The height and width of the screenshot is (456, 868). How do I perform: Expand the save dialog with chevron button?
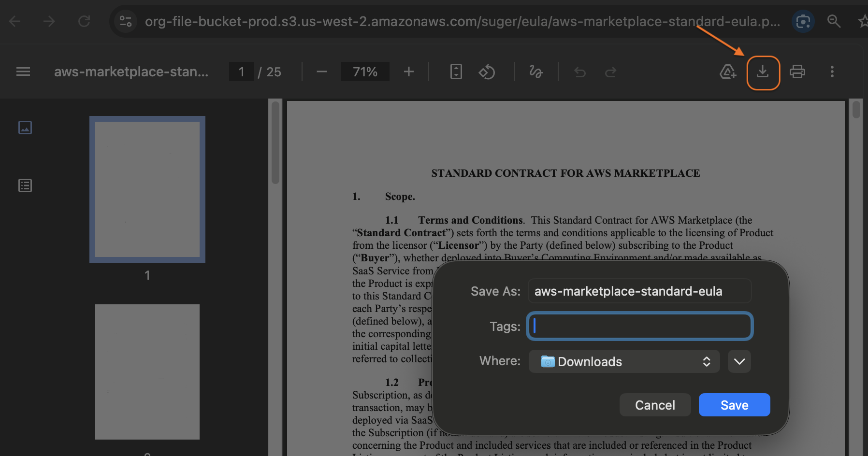click(739, 361)
